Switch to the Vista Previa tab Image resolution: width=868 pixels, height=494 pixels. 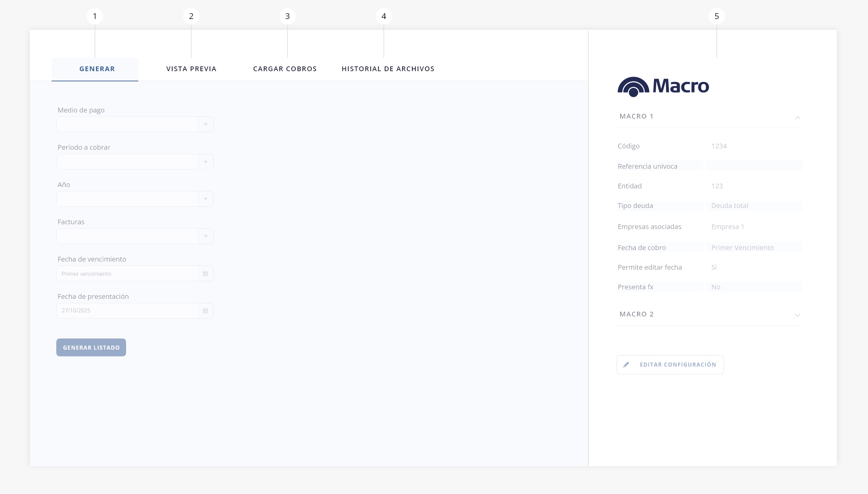click(191, 69)
